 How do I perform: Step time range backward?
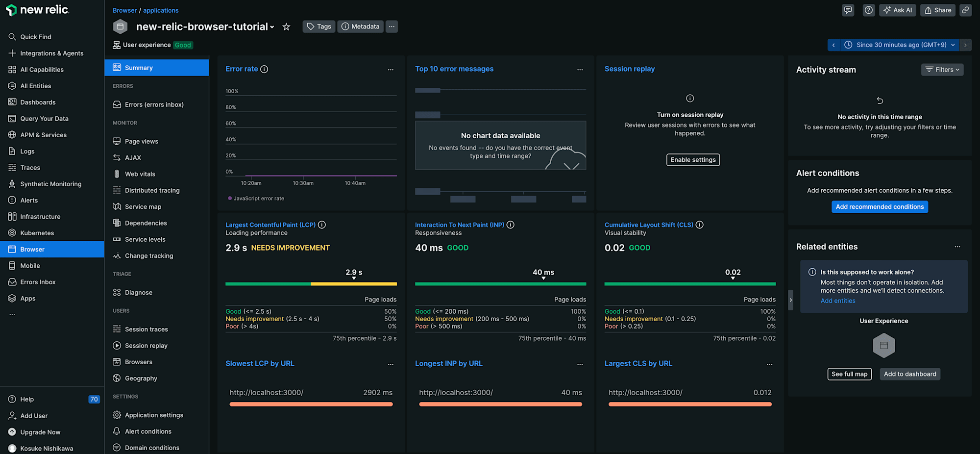pos(833,45)
